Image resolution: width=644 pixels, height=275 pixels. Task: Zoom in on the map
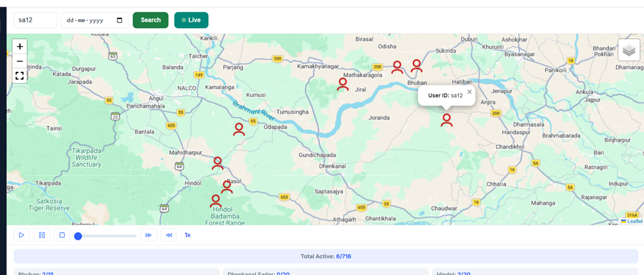point(20,46)
